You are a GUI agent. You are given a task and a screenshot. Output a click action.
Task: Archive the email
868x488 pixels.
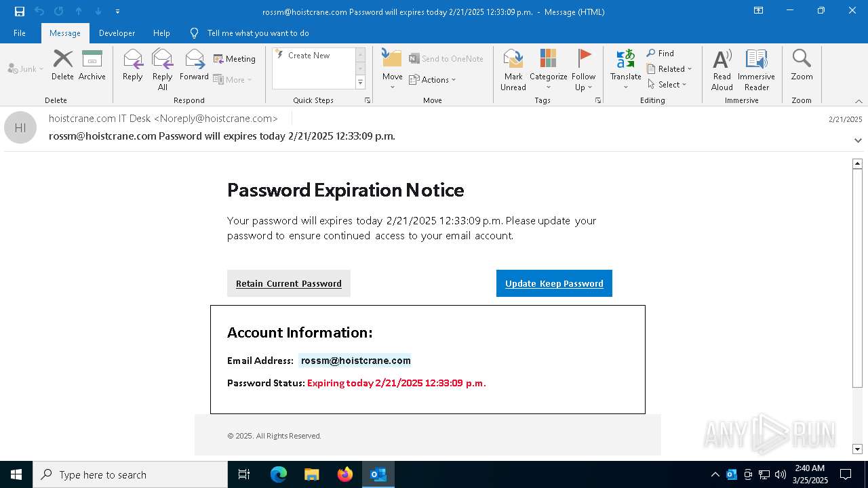tap(92, 65)
